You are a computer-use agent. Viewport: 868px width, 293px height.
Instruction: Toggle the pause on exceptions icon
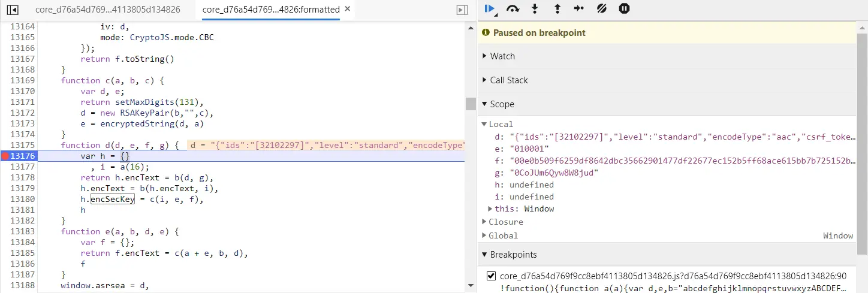click(x=624, y=9)
